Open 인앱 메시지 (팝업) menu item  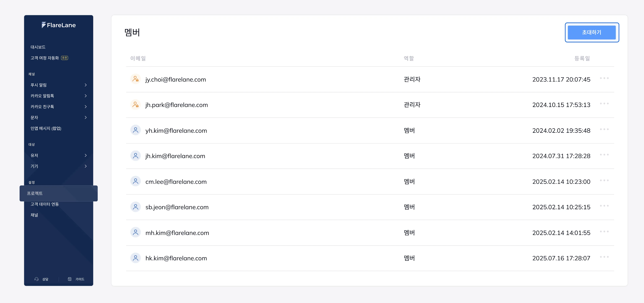pos(46,128)
